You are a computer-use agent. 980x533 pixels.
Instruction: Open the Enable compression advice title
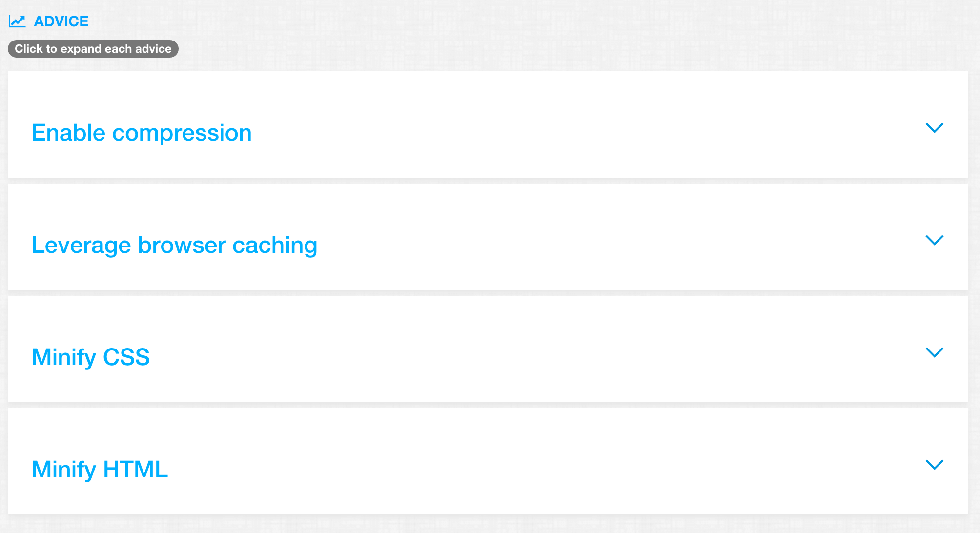(142, 133)
